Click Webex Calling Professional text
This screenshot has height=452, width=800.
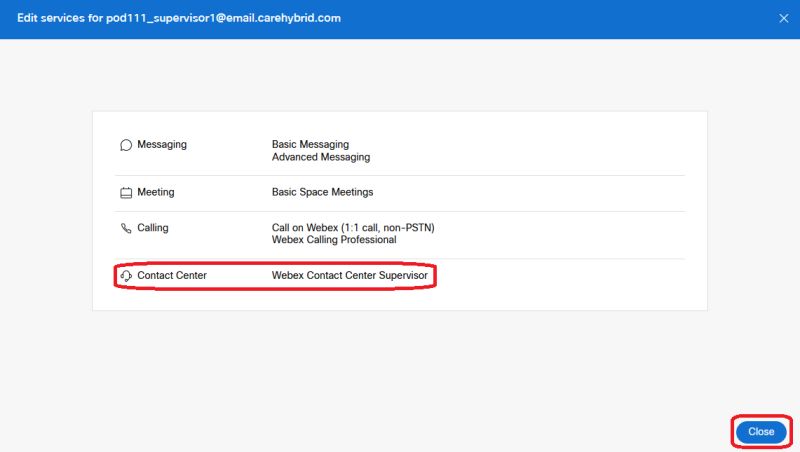click(x=334, y=240)
